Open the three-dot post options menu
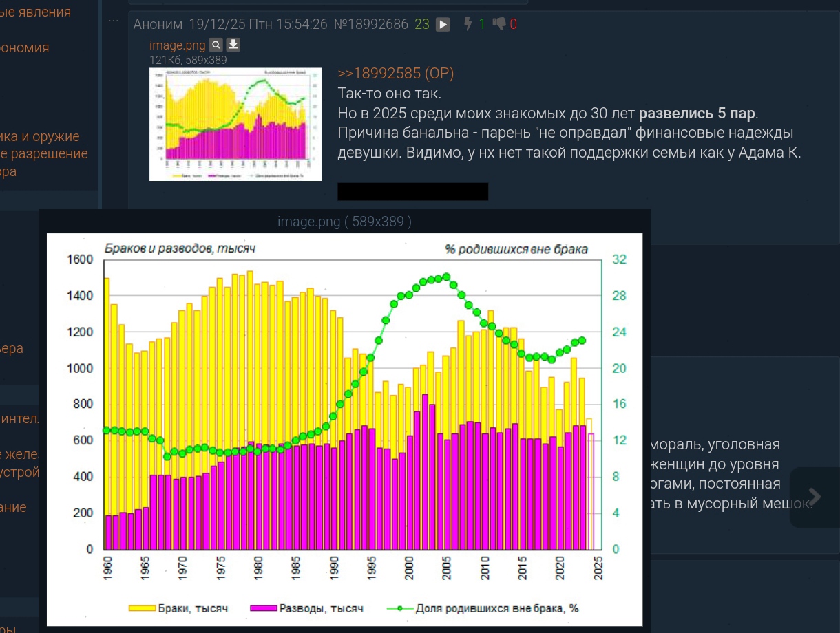This screenshot has height=633, width=840. [114, 21]
